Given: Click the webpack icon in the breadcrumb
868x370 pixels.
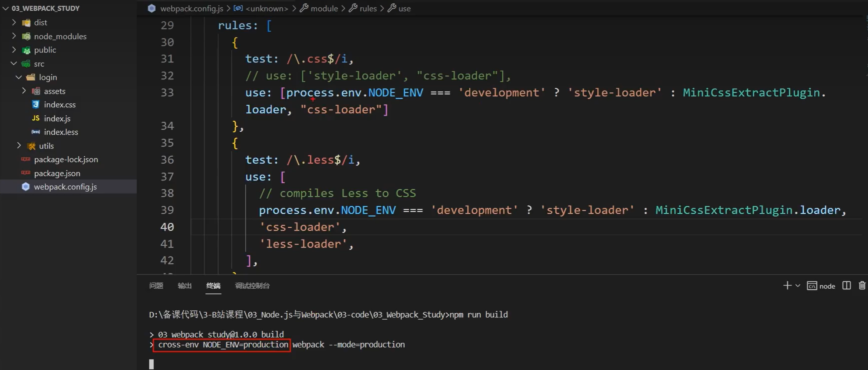Looking at the screenshot, I should tap(152, 8).
